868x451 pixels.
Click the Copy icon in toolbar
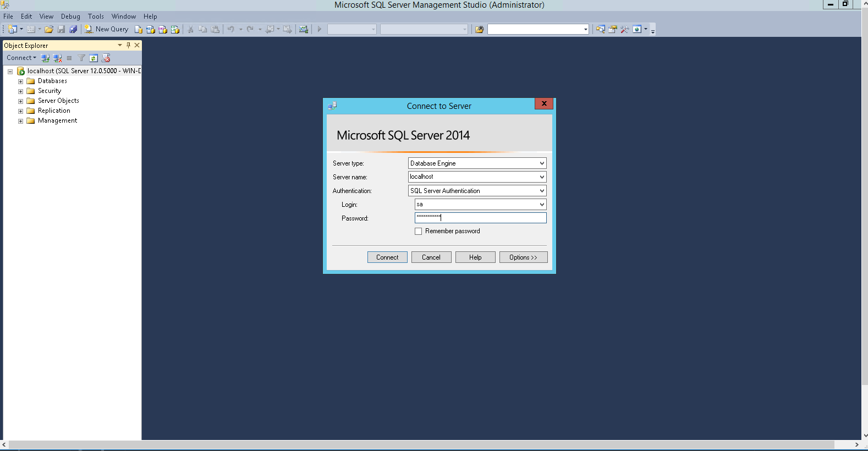[x=202, y=29]
